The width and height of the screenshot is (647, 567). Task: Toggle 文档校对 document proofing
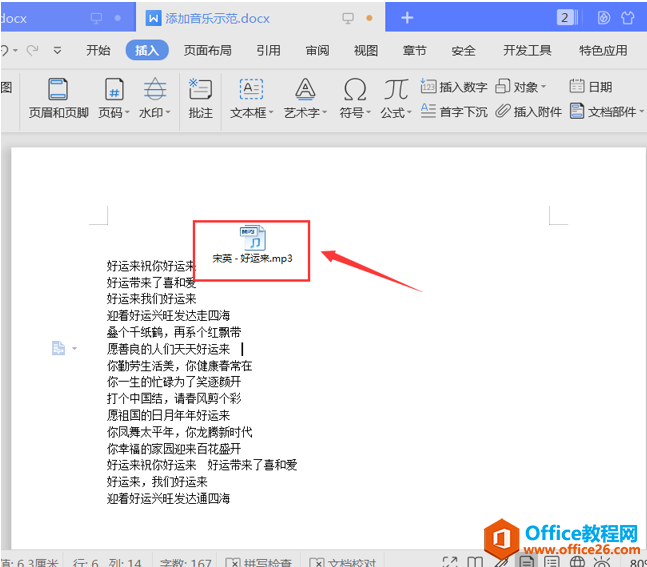343,562
